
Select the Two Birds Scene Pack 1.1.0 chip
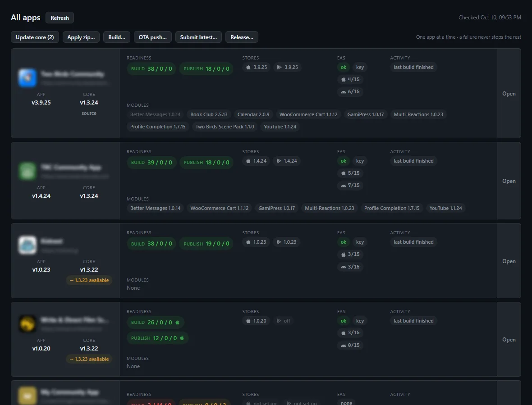(x=225, y=127)
